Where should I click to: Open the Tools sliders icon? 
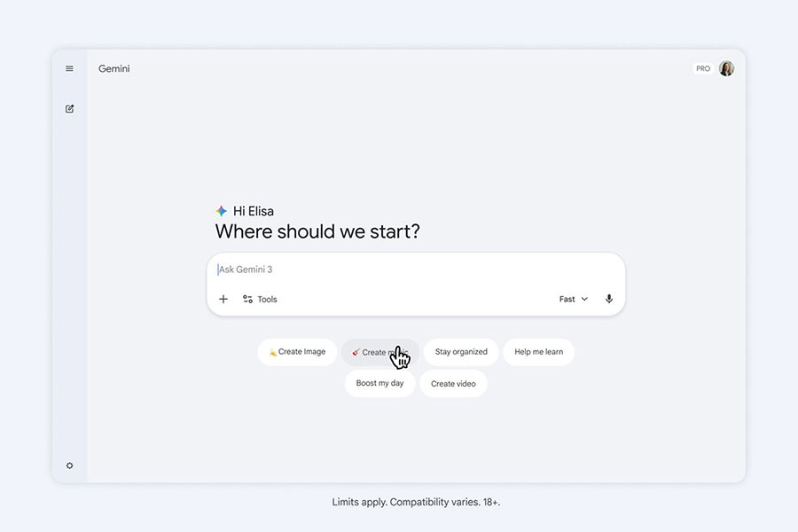(248, 299)
